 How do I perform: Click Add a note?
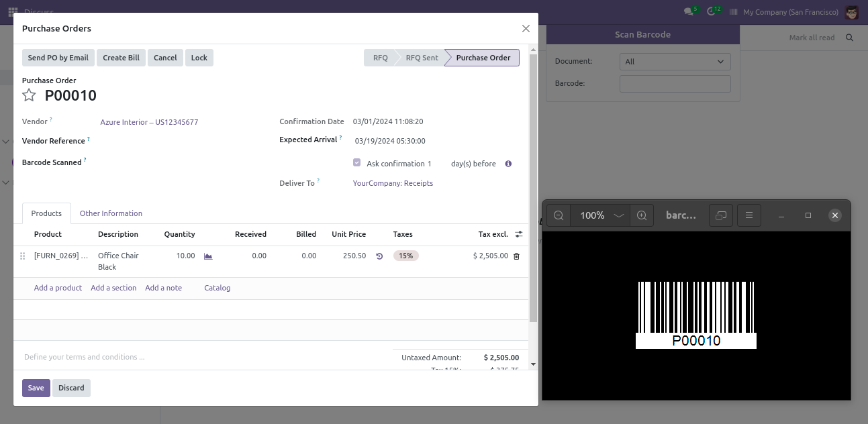point(163,288)
